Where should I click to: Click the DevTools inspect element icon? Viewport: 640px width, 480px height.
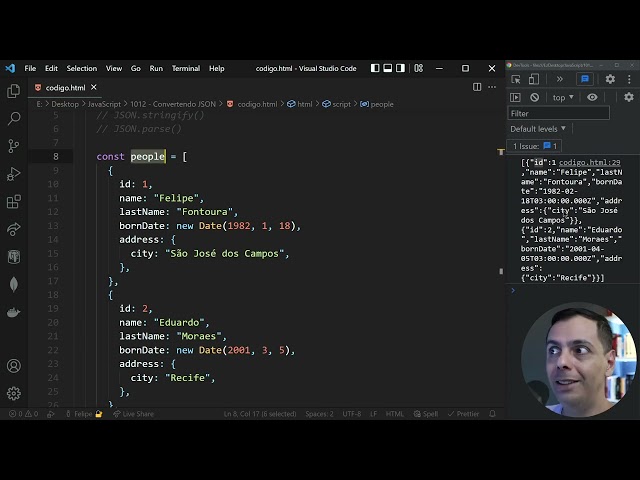(x=516, y=79)
